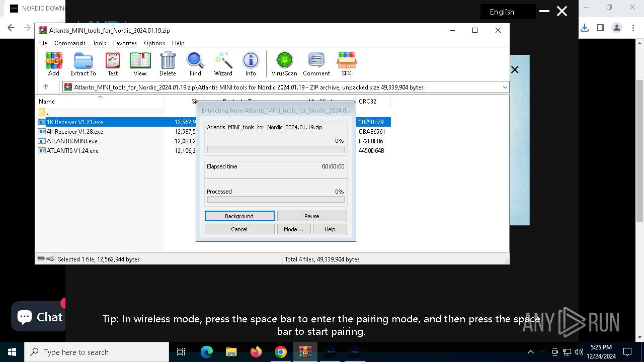Click Help button in extraction dialog
Viewport: 644px width, 362px height.
click(330, 229)
